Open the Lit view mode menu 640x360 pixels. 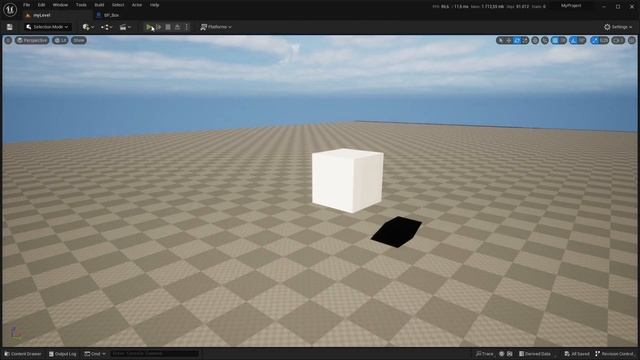60,40
